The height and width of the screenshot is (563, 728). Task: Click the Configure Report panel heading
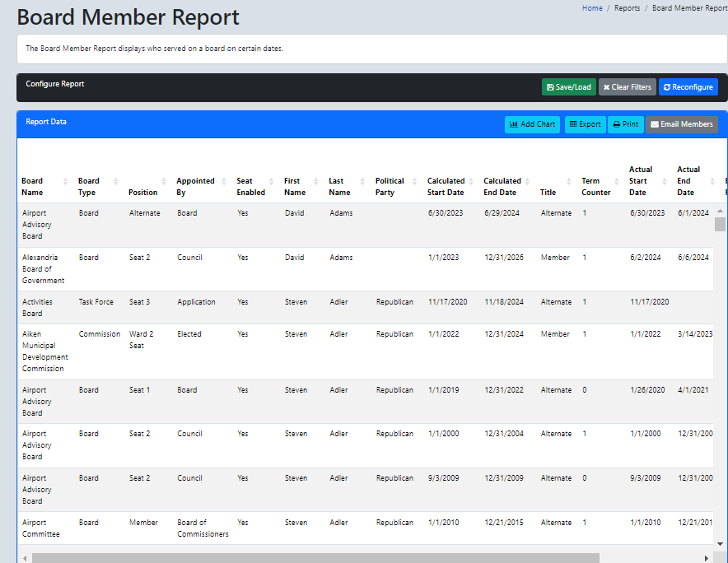coord(55,84)
